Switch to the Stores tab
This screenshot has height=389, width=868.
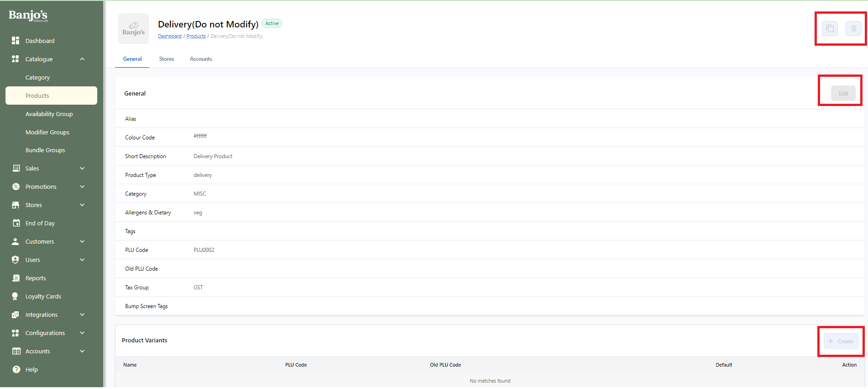[167, 59]
